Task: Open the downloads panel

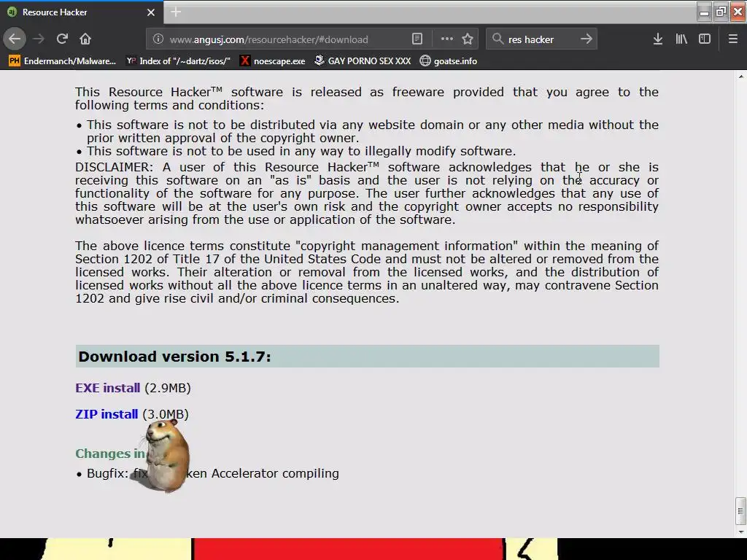Action: tap(658, 39)
